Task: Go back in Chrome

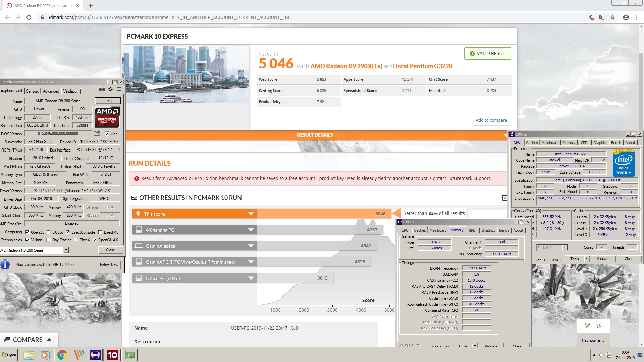Action: point(7,17)
